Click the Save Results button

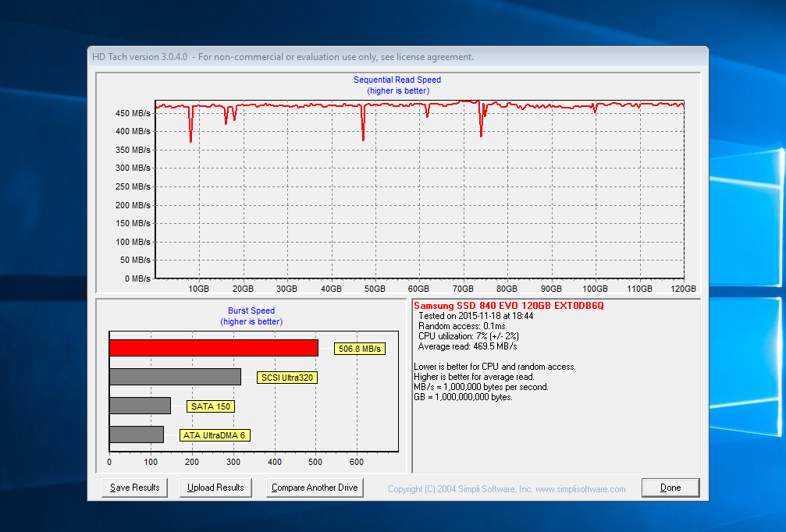(x=134, y=488)
